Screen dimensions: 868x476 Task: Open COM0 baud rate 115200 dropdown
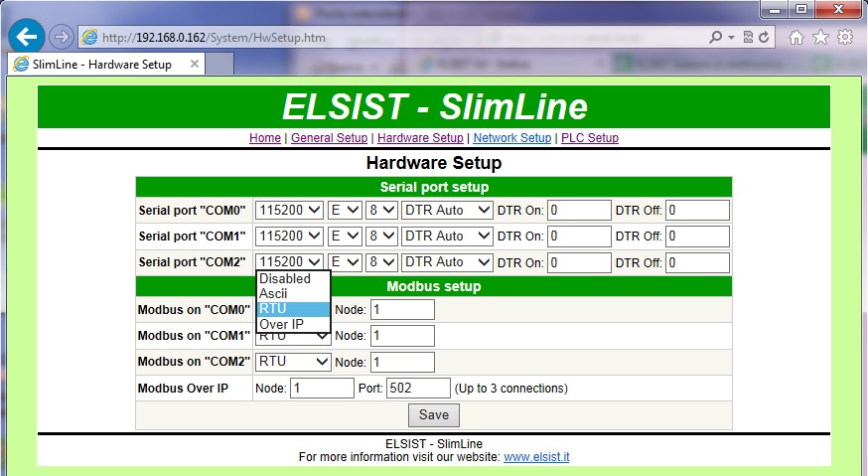point(289,210)
